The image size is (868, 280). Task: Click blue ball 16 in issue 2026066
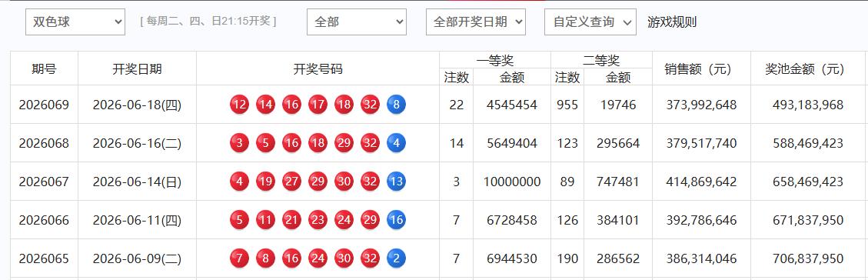click(397, 220)
